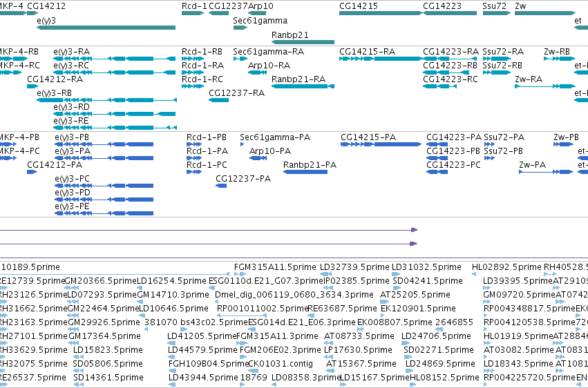588x388 pixels.
Task: Click protein Zw-PB
Action: (x=564, y=144)
